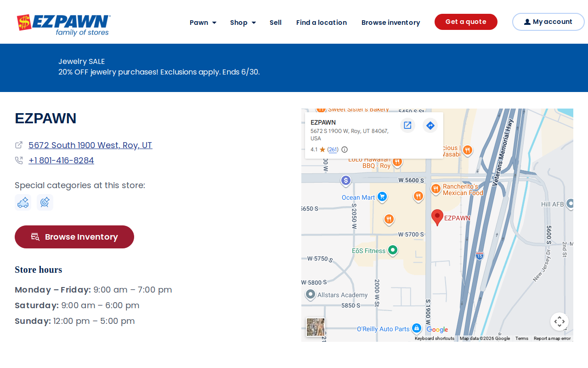Switch the map to satellite imagery thumbnail

pyautogui.click(x=316, y=327)
